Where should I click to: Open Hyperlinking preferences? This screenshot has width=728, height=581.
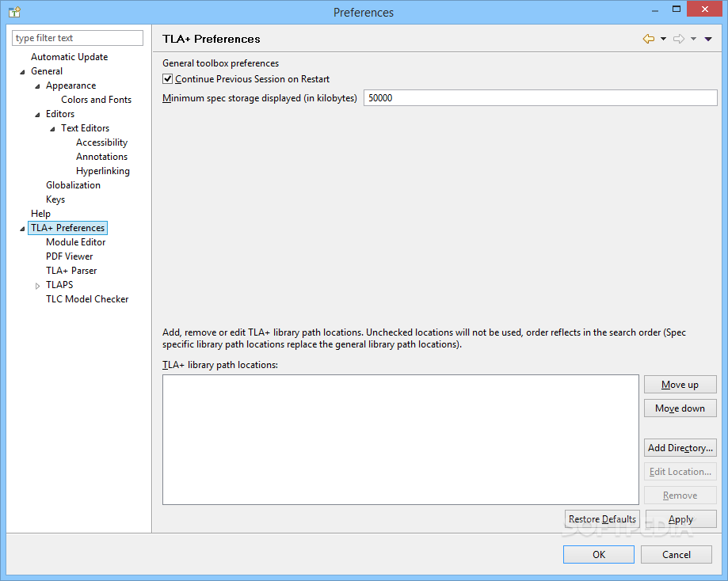pos(103,171)
